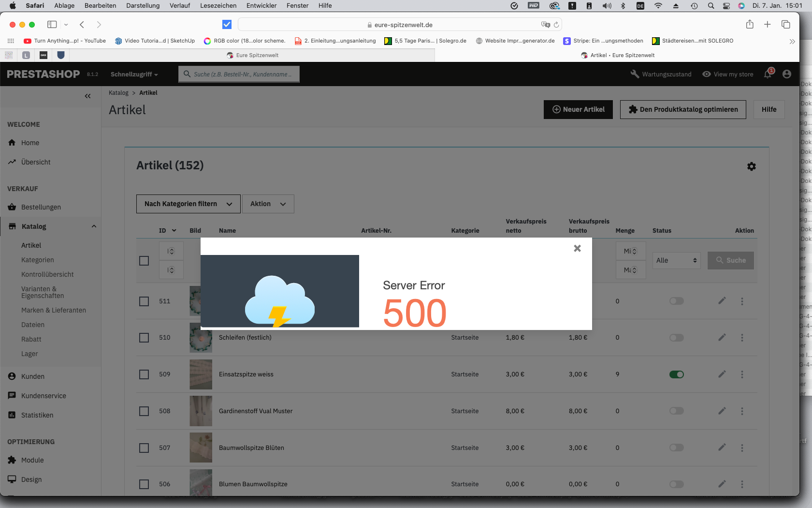The width and height of the screenshot is (812, 508).
Task: Disable status toggle for article 509
Action: tap(677, 374)
